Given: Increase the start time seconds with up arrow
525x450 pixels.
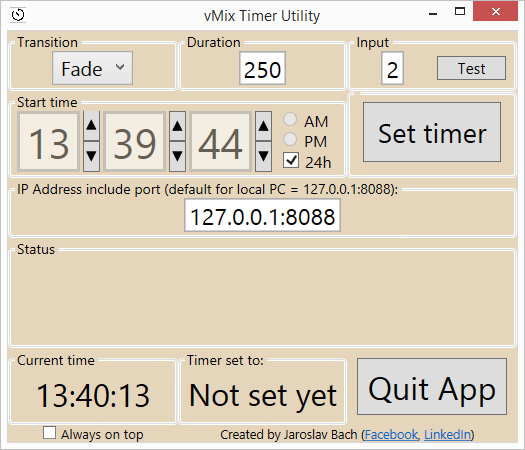Looking at the screenshot, I should tap(264, 126).
